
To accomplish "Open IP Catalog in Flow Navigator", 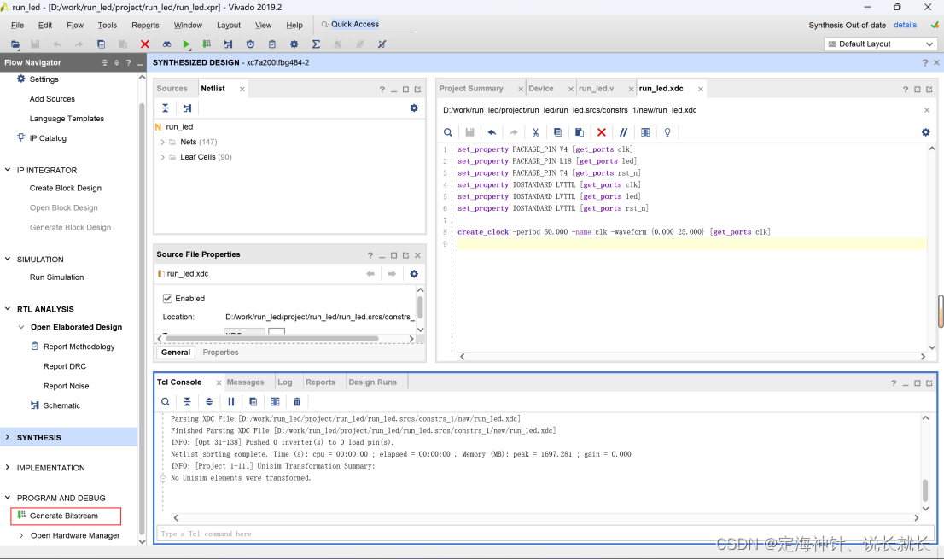I will [x=48, y=138].
